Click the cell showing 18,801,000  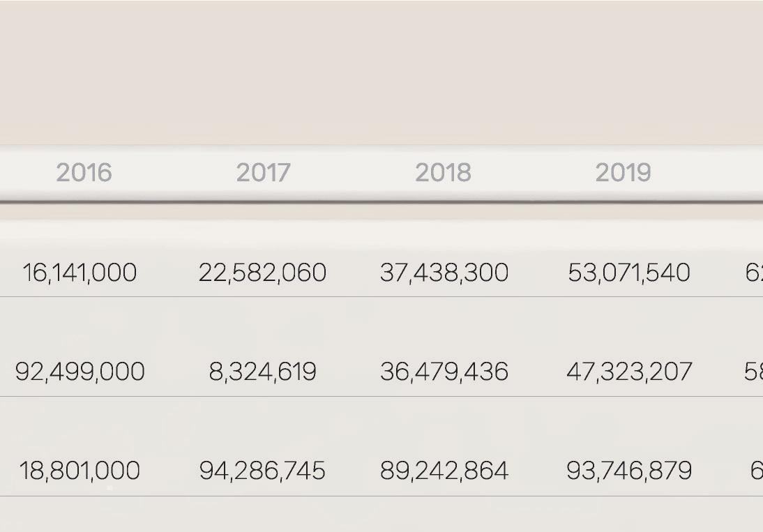(80, 471)
